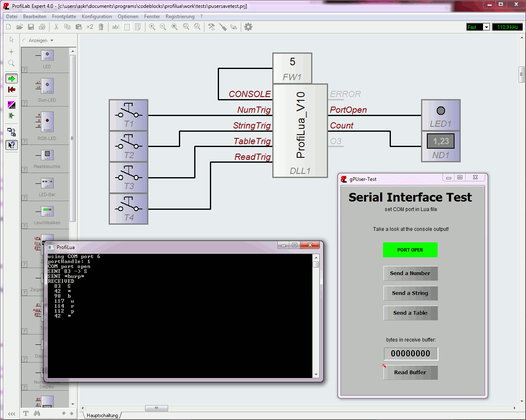The image size is (526, 420).
Task: Select the arrow pointer tool in left sidebar
Action: [x=12, y=40]
